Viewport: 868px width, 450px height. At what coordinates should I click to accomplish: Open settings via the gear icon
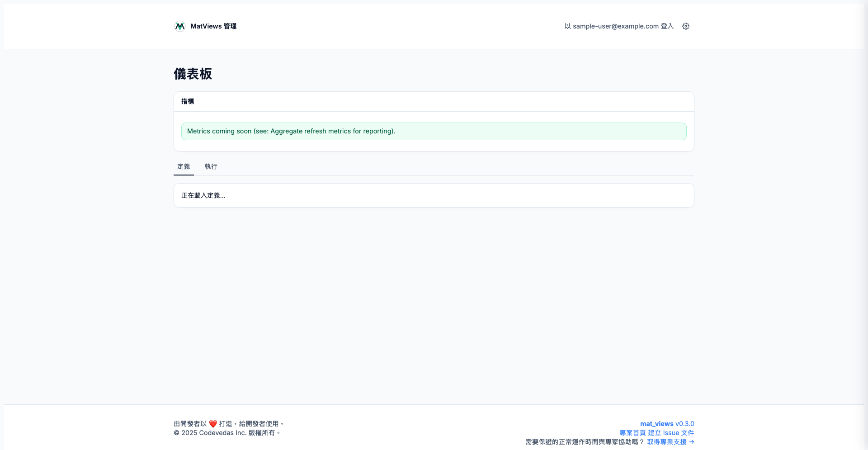click(685, 26)
